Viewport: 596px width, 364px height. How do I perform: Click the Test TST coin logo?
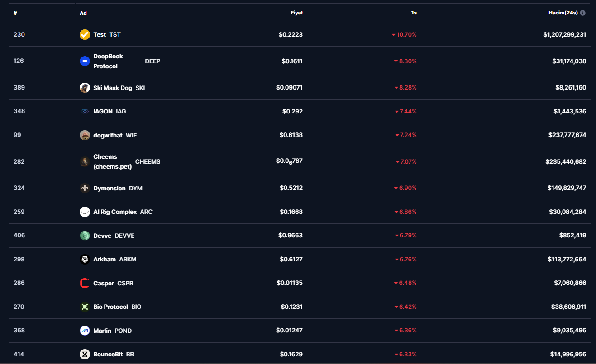tap(85, 35)
